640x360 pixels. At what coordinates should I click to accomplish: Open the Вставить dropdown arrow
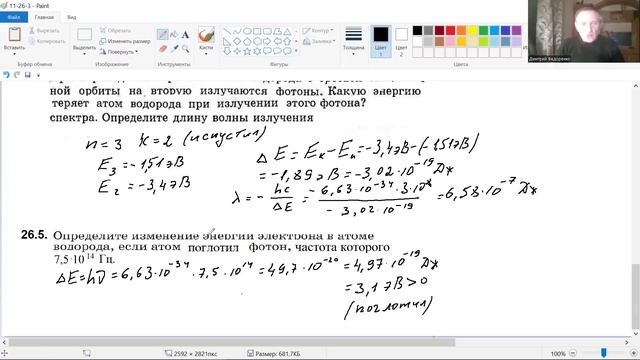click(15, 54)
